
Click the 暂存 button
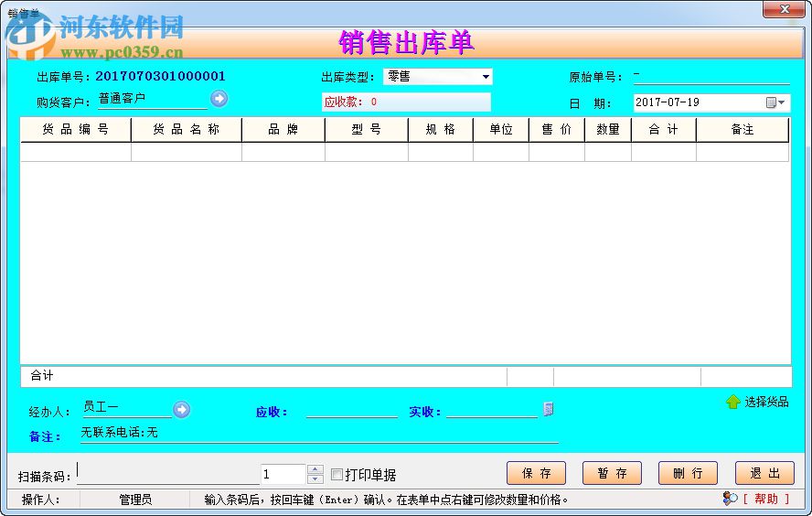[612, 473]
